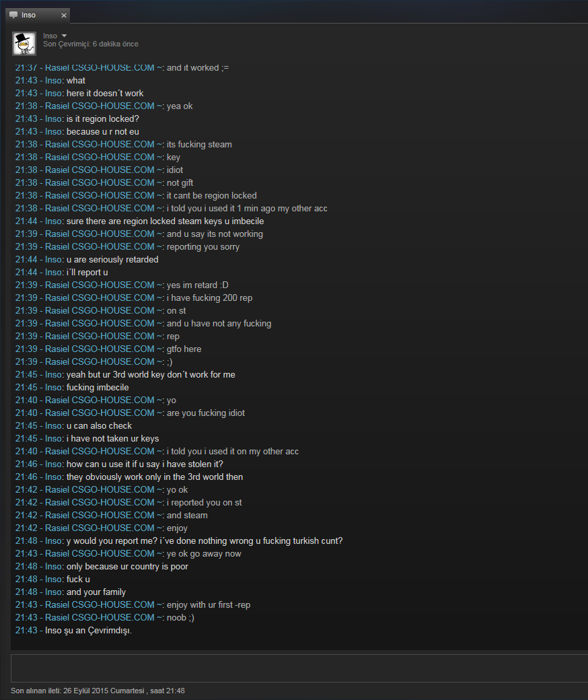The image size is (588, 700).
Task: Click the 'Son Çevrimiçi: 6 dakika önce' status text
Action: 91,44
